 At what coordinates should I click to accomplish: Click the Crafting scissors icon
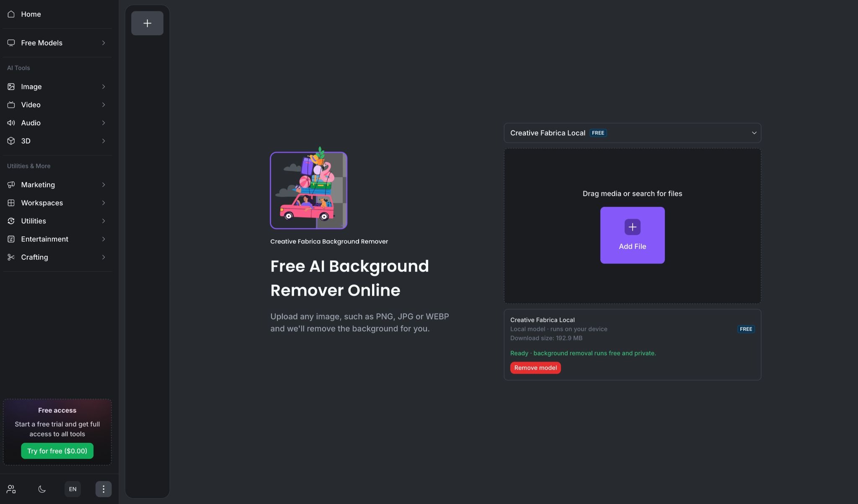tap(11, 257)
